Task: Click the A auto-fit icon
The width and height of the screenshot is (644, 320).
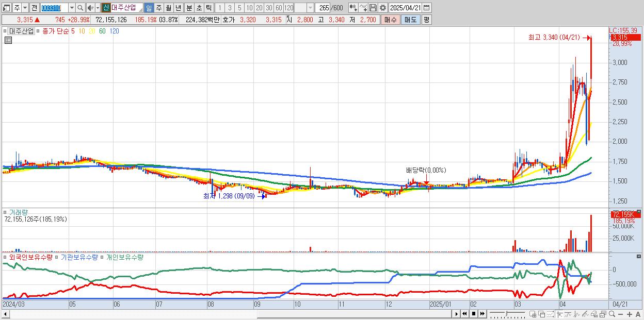Action: pos(638,314)
